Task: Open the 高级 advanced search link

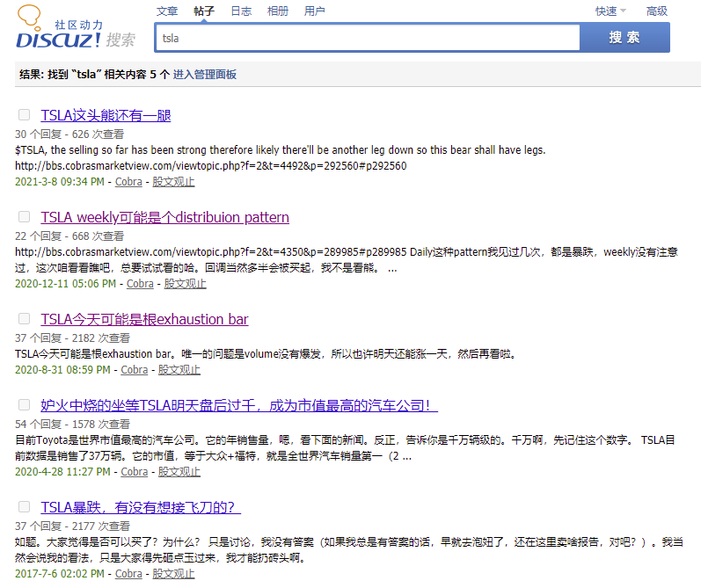Action: coord(657,11)
